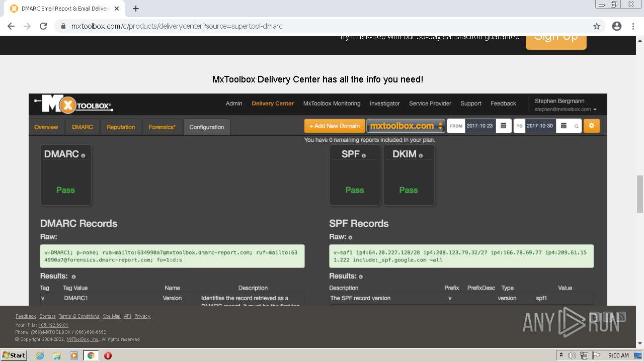Image resolution: width=644 pixels, height=362 pixels.
Task: Click the browser back arrow
Action: coord(11,26)
